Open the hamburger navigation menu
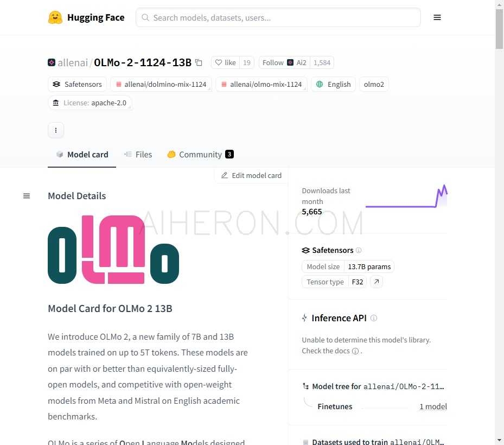This screenshot has height=445, width=504. (x=437, y=17)
